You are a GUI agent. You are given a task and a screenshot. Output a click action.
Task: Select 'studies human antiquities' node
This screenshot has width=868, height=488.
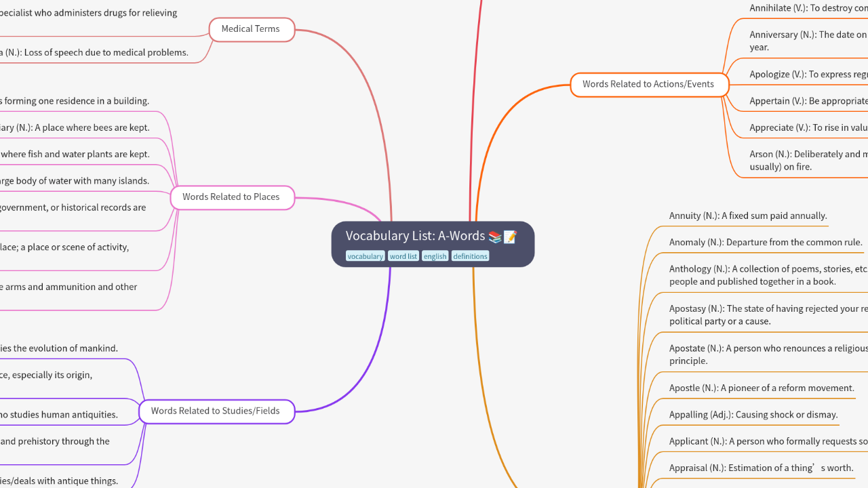59,415
